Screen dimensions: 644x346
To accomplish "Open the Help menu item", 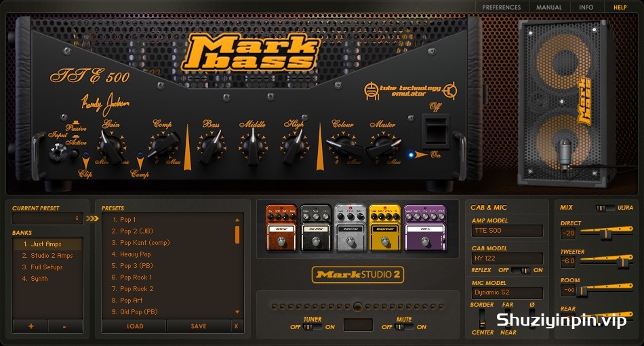I will [x=620, y=7].
